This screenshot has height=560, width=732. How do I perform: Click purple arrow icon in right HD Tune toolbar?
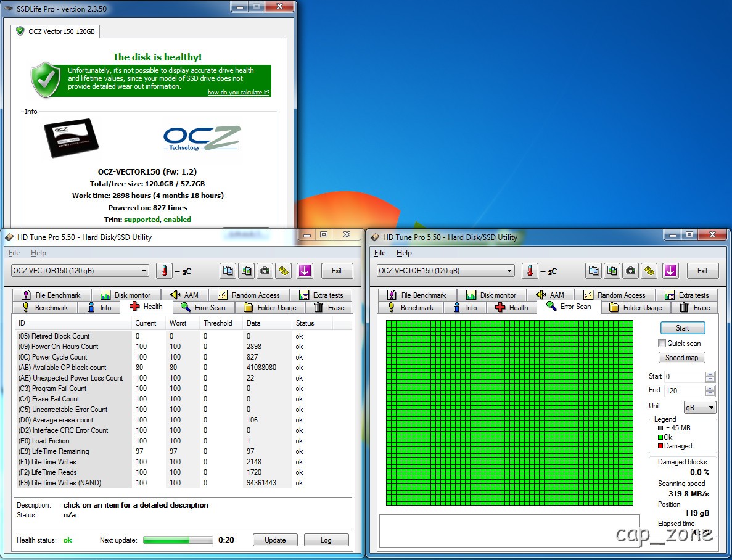coord(670,271)
